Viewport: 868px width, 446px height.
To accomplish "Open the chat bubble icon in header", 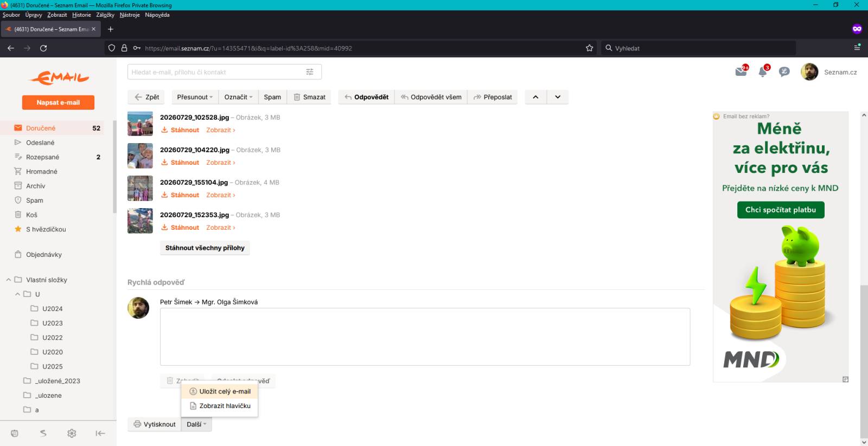I will click(x=784, y=72).
